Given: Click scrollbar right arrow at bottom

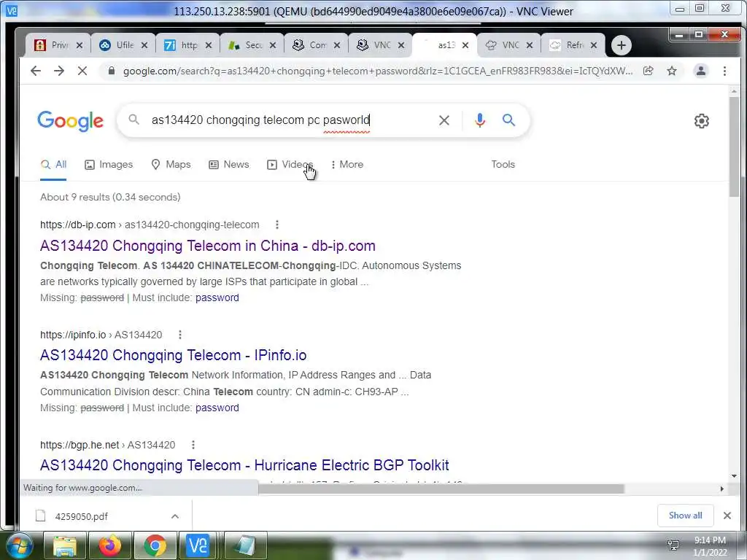Looking at the screenshot, I should [x=721, y=489].
